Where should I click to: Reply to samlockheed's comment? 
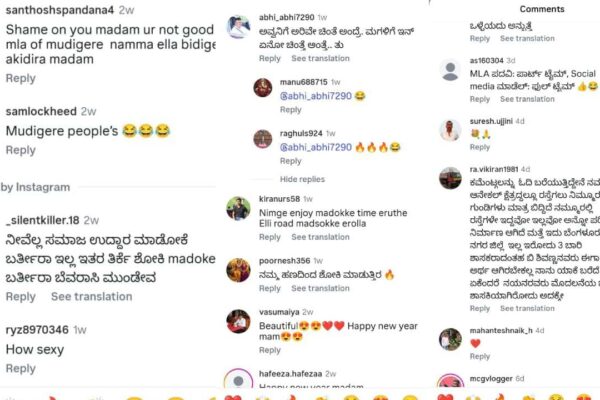pos(21,150)
